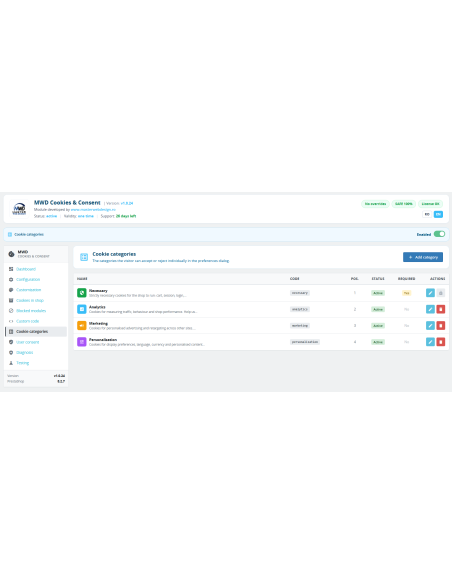The height and width of the screenshot is (584, 452).
Task: Click the REQUIRED column header
Action: (407, 279)
